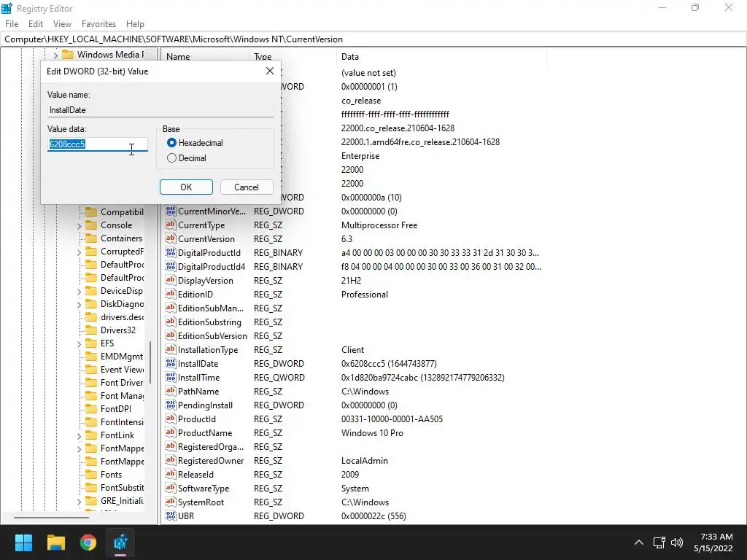Select the SystemRoot value name
Image resolution: width=747 pixels, height=560 pixels.
201,502
